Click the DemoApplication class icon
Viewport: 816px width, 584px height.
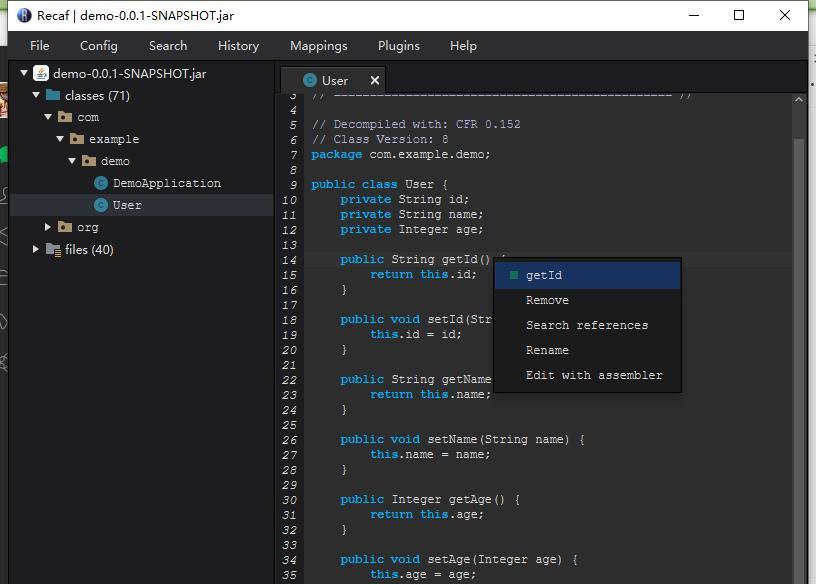(101, 183)
